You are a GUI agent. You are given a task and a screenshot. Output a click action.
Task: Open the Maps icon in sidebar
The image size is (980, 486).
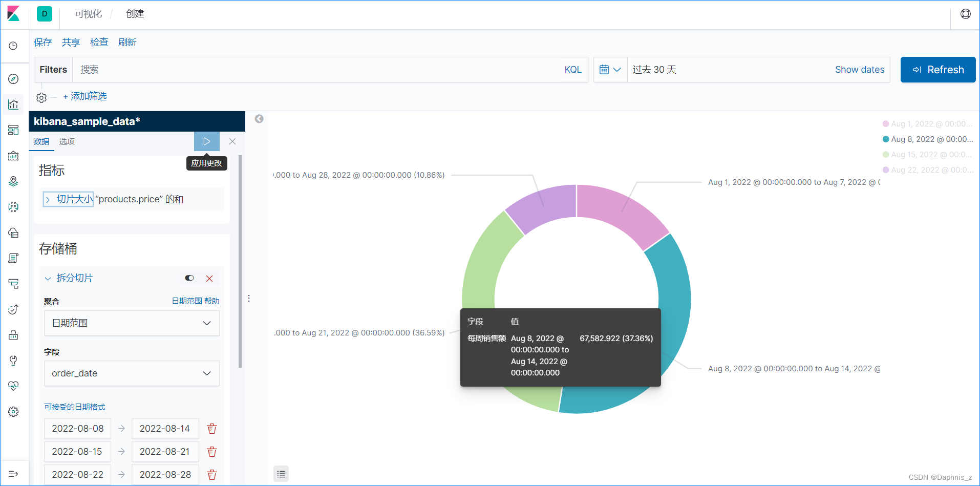(14, 181)
